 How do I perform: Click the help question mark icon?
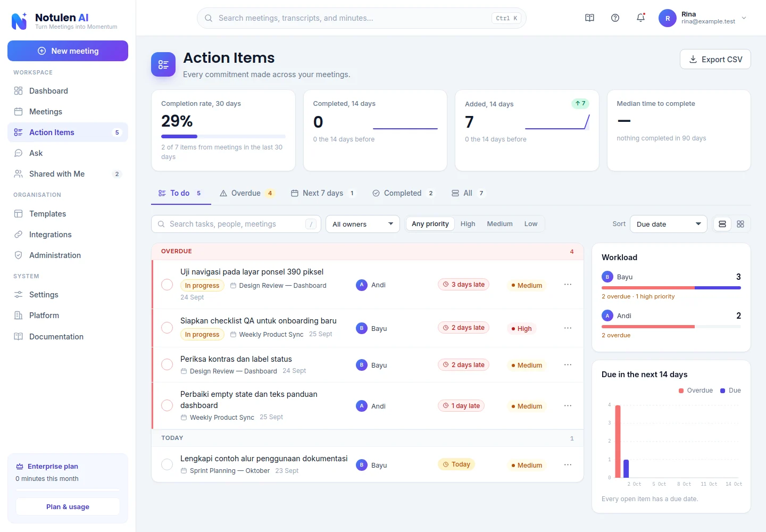[x=615, y=18]
